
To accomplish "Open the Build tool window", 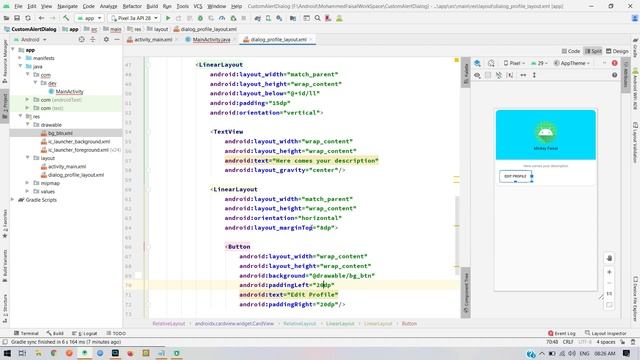I will pyautogui.click(x=55, y=333).
